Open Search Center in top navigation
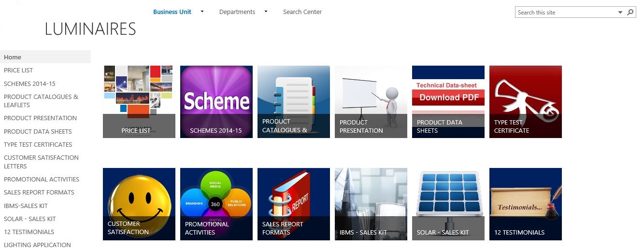 (x=302, y=12)
